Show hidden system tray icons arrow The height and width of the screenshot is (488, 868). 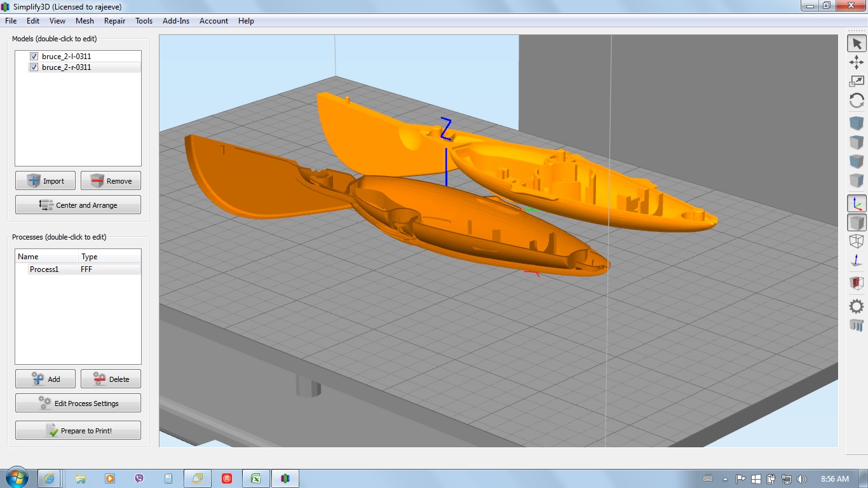point(725,479)
